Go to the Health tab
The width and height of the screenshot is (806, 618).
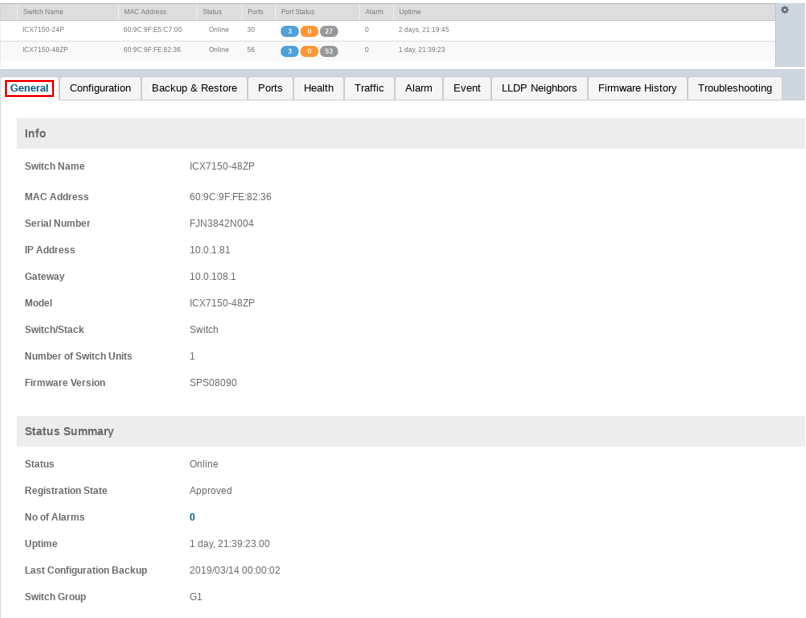coord(318,88)
